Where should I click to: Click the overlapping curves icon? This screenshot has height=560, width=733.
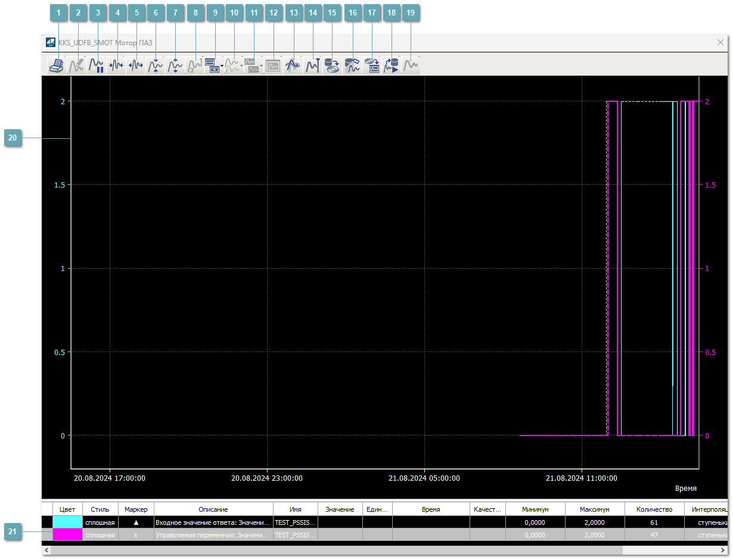(x=293, y=66)
